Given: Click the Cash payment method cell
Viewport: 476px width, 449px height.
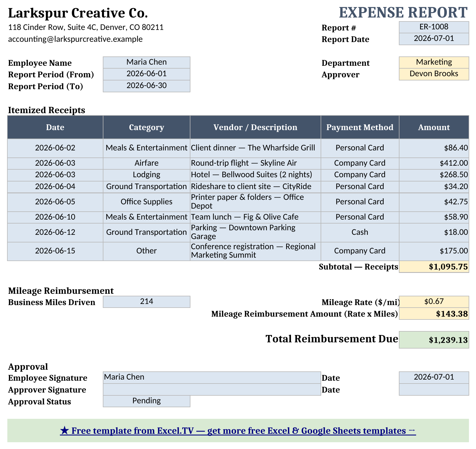Looking at the screenshot, I should pyautogui.click(x=360, y=233).
